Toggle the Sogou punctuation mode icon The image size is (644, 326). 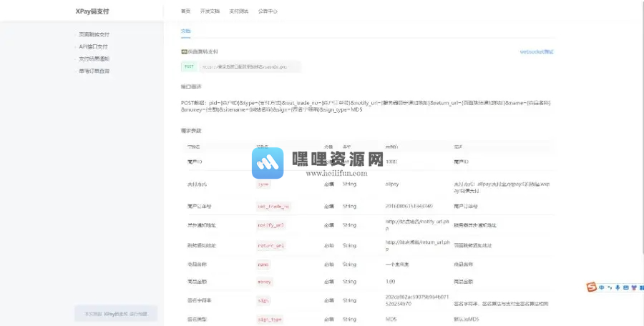(610, 287)
